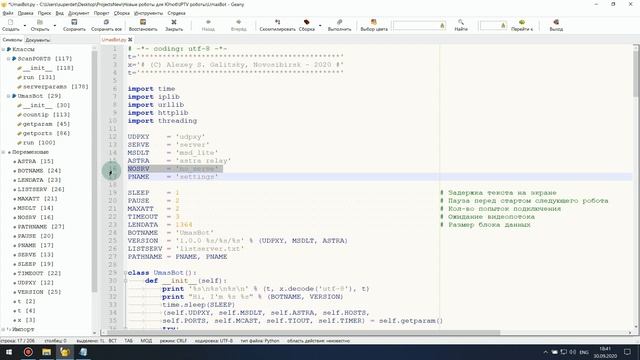Open the notification center in system tray
Viewport: 640px width, 360px height.
(627, 352)
